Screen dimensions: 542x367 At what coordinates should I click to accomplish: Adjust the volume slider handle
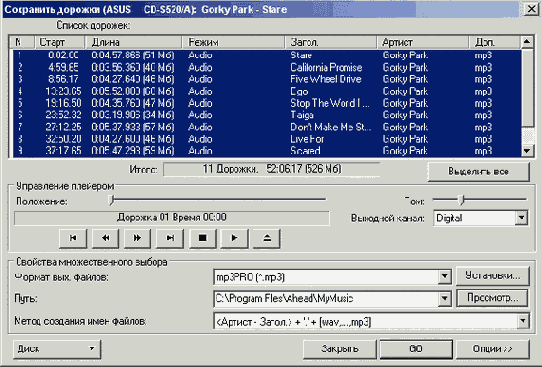click(x=461, y=199)
